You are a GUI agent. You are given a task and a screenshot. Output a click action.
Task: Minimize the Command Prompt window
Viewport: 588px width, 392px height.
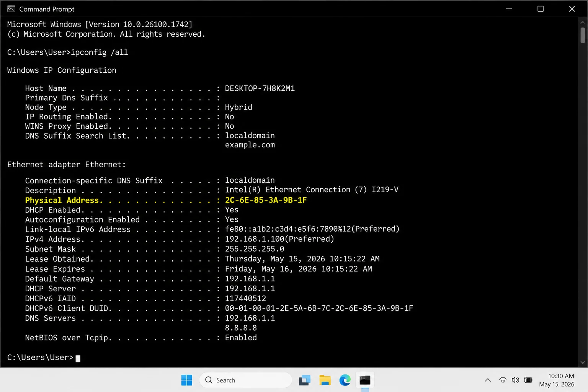tap(509, 9)
